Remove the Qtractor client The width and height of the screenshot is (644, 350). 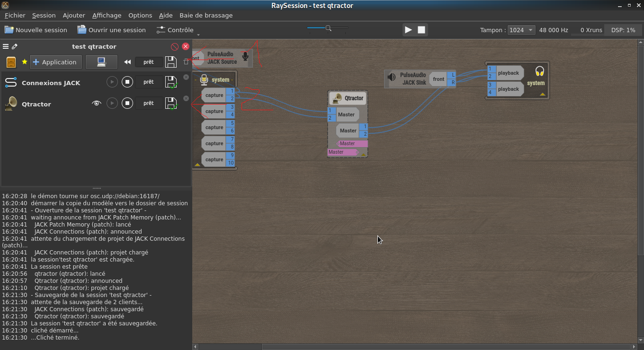click(x=186, y=98)
